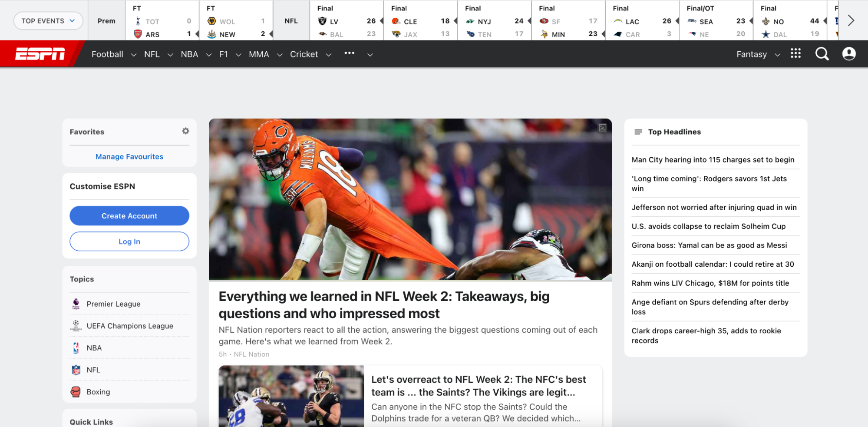Open the Bears quarterback main photo
868x427 pixels.
tap(410, 199)
